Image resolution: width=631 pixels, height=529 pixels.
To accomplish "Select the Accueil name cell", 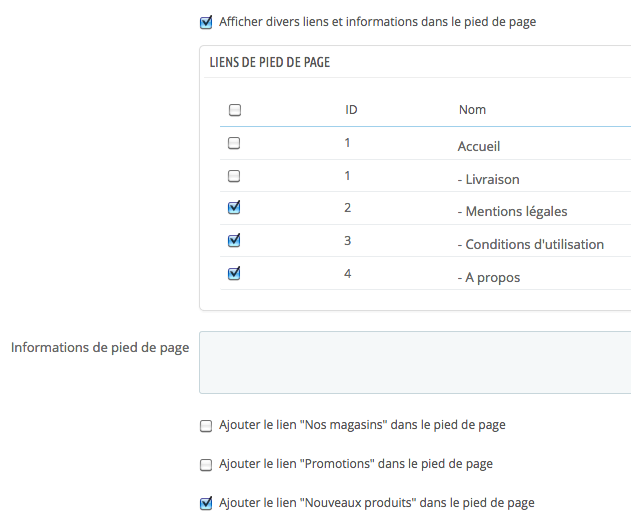I will tap(478, 146).
